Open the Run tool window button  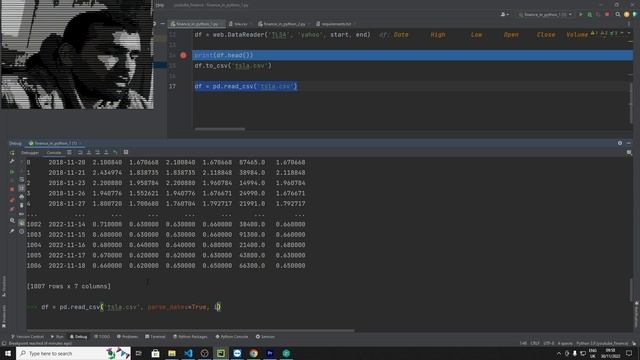pyautogui.click(x=57, y=337)
